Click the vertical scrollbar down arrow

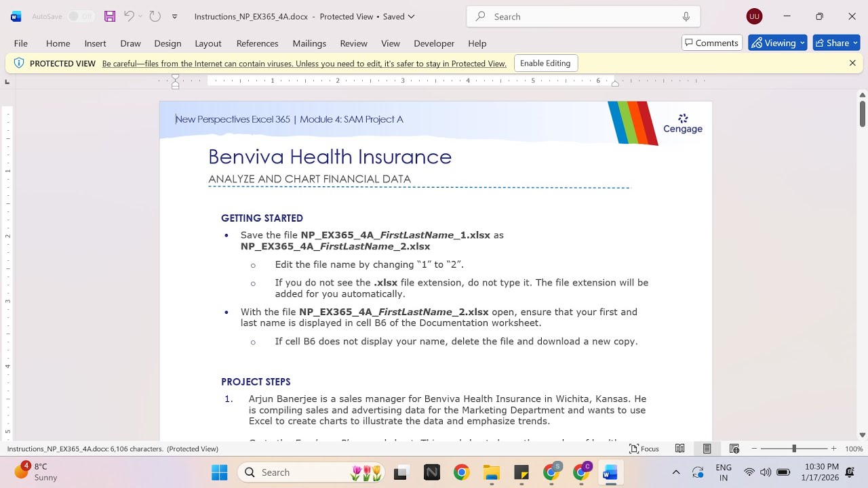(x=863, y=435)
